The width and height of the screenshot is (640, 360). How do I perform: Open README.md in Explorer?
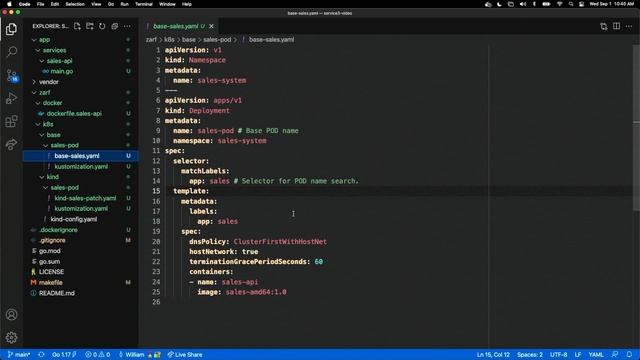click(56, 293)
